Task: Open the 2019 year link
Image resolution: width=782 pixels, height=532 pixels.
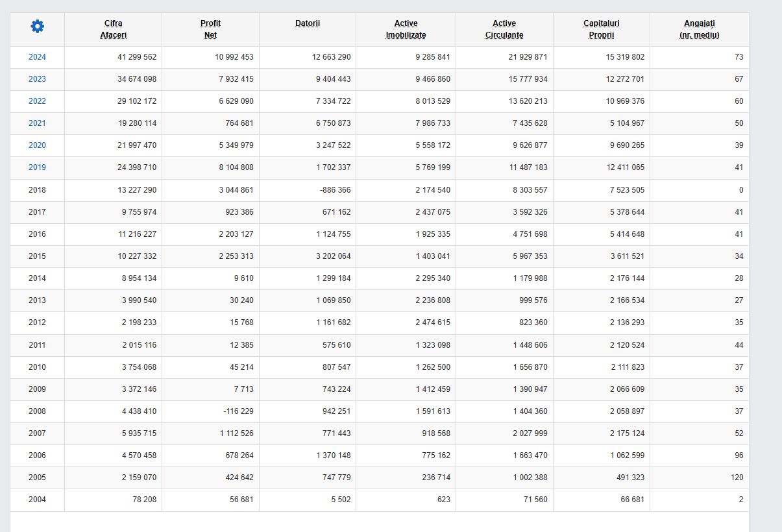Action: [x=37, y=167]
